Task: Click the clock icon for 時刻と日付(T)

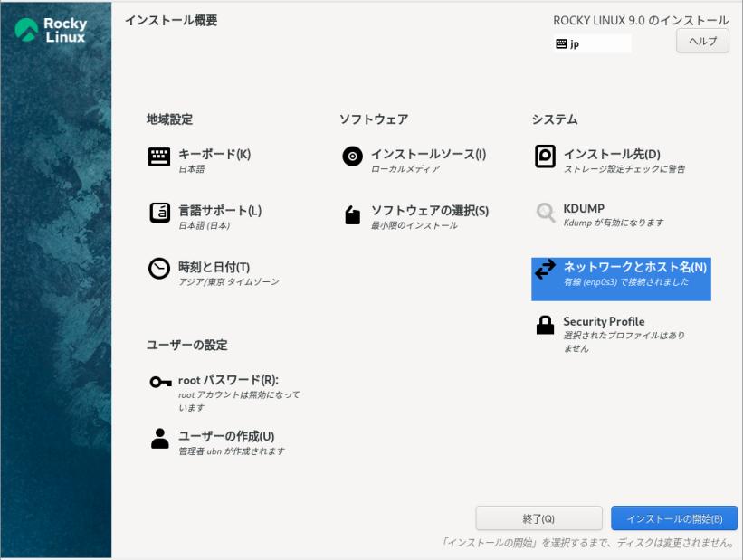Action: coord(159,269)
